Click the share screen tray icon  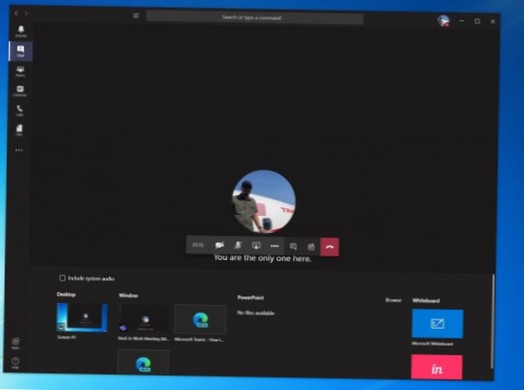pyautogui.click(x=256, y=246)
